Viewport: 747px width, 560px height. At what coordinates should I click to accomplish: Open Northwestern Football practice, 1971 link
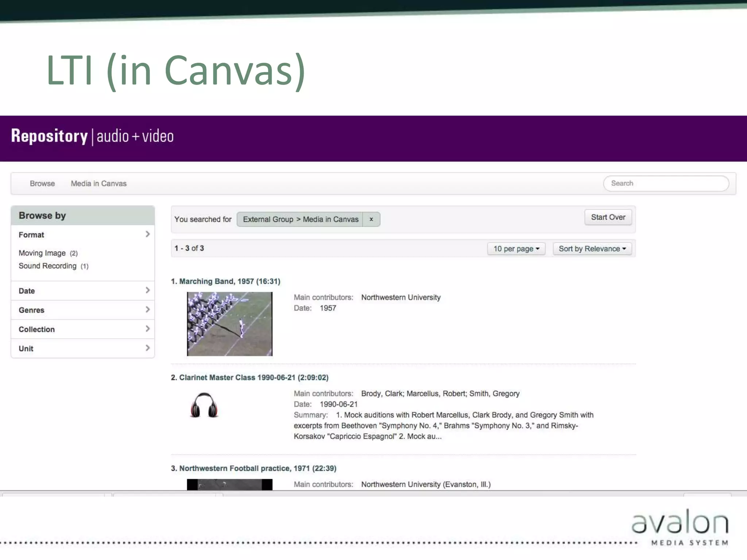point(258,468)
